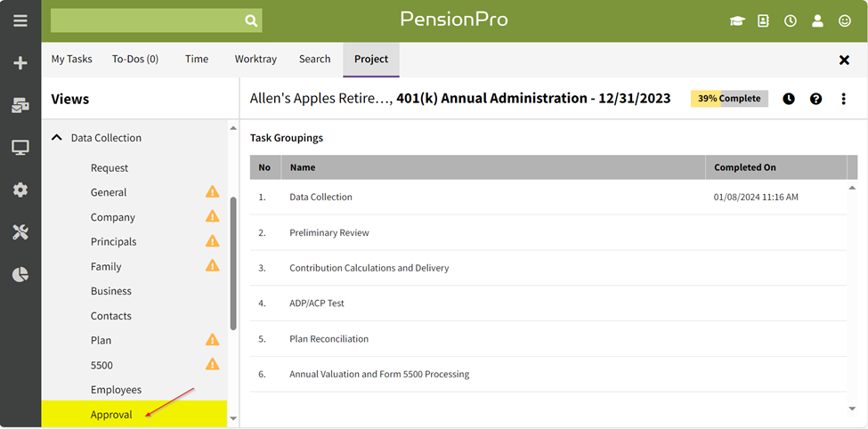Select Contribution Calculations and Delivery row
The image size is (868, 429).
(548, 268)
